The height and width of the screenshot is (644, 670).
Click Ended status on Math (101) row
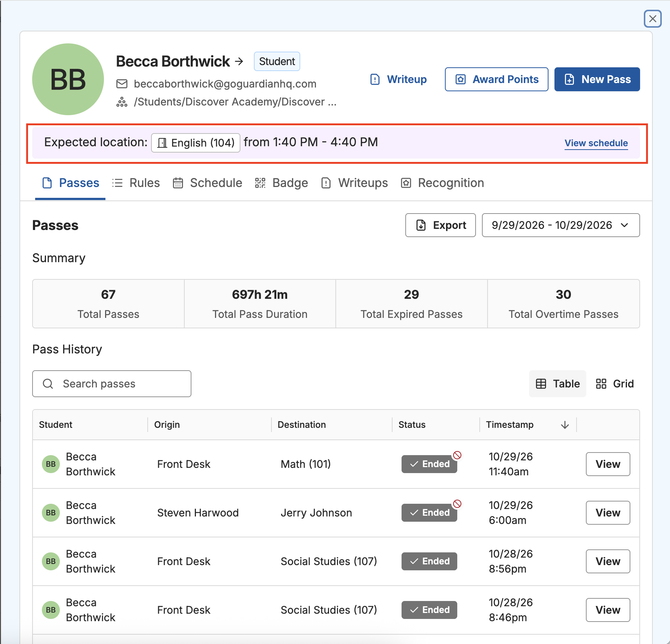[x=429, y=464]
